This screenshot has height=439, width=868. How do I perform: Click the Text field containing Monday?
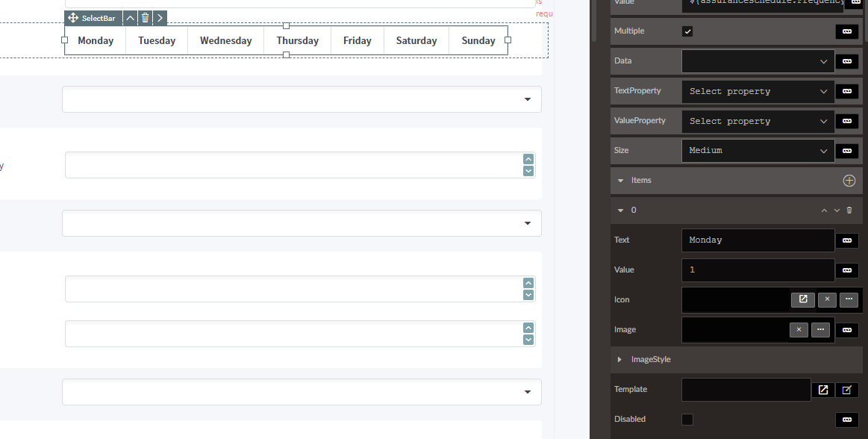758,240
